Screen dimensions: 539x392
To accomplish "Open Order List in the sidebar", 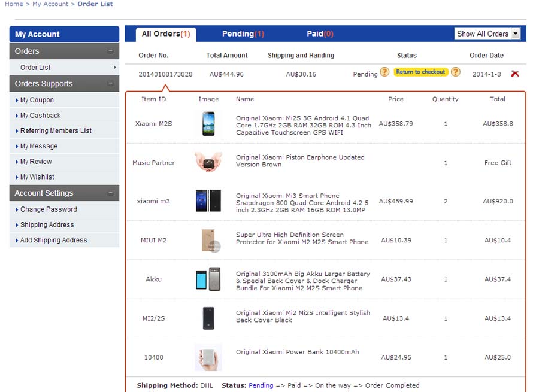I will [35, 68].
